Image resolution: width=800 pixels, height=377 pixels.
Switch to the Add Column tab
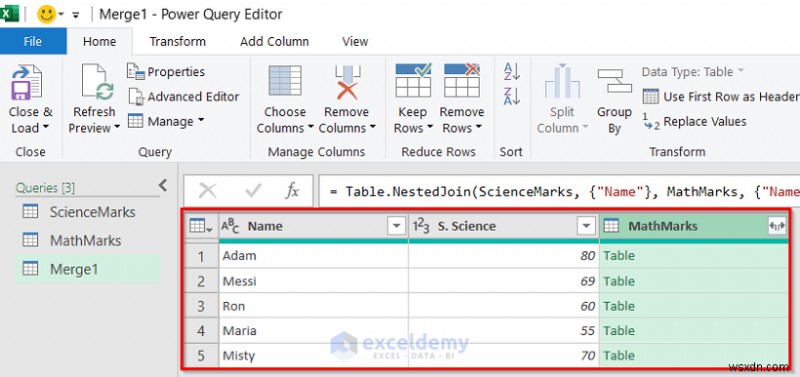tap(274, 41)
